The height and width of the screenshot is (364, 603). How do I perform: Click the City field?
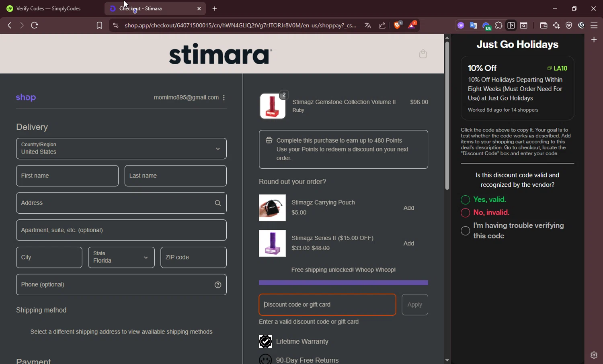tap(49, 257)
